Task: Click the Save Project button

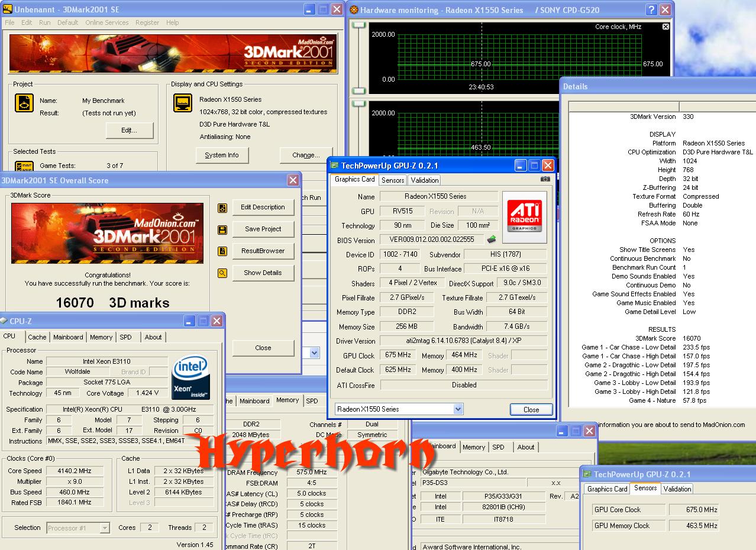Action: click(263, 229)
